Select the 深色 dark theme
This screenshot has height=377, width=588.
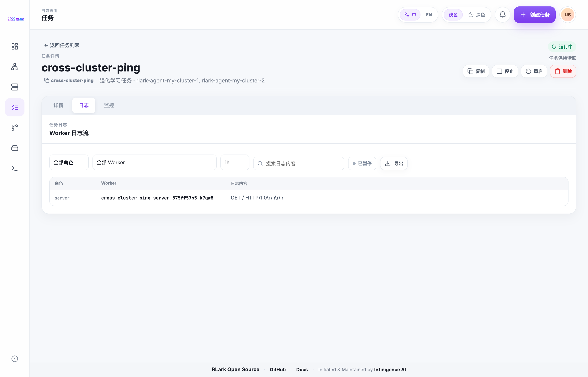click(x=476, y=15)
